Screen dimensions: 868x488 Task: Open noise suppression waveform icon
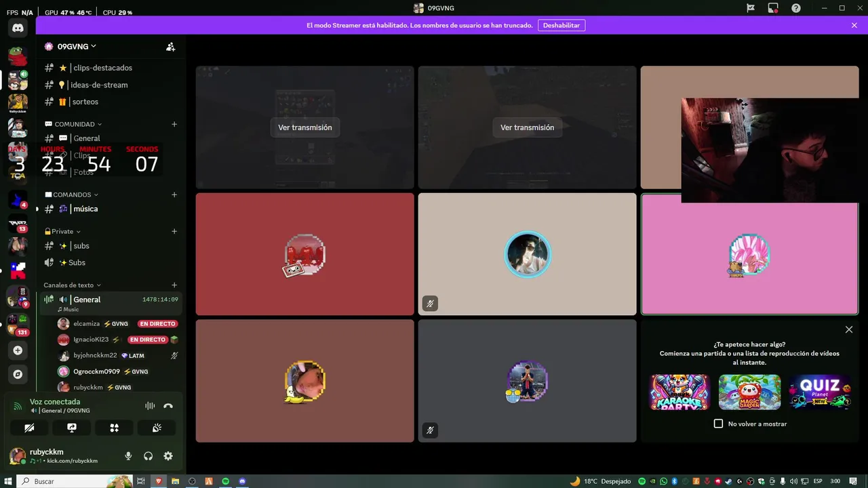click(150, 406)
